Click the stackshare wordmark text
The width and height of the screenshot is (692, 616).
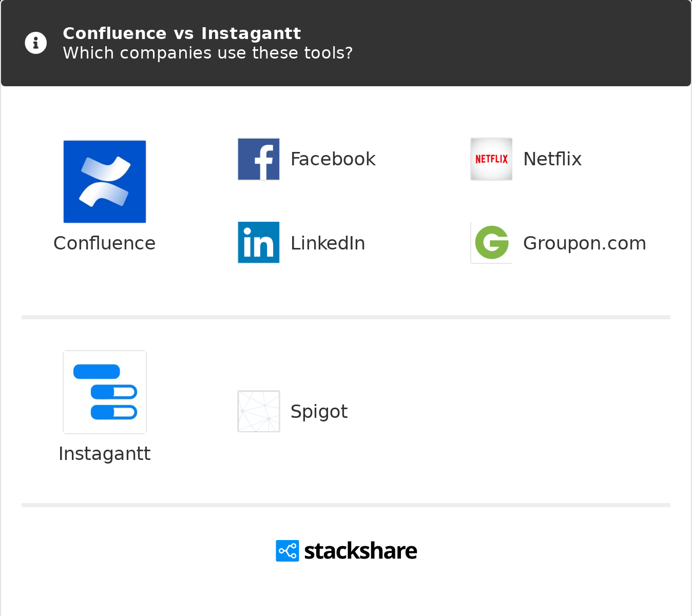click(x=360, y=551)
